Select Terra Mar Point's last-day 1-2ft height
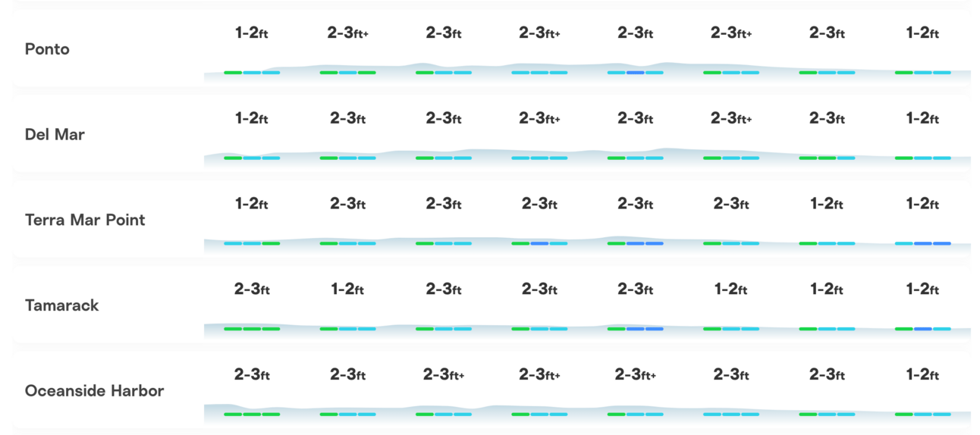This screenshot has width=980, height=435. (x=923, y=204)
